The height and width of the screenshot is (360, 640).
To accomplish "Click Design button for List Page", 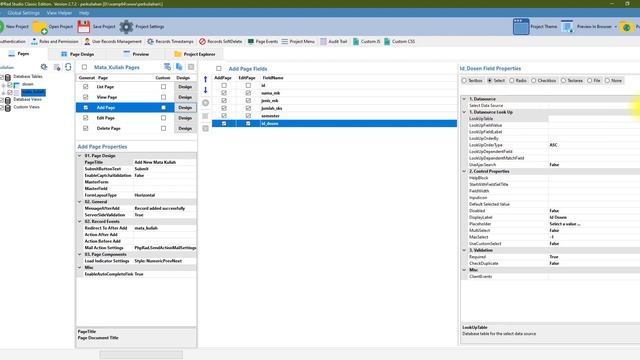I will [x=185, y=87].
